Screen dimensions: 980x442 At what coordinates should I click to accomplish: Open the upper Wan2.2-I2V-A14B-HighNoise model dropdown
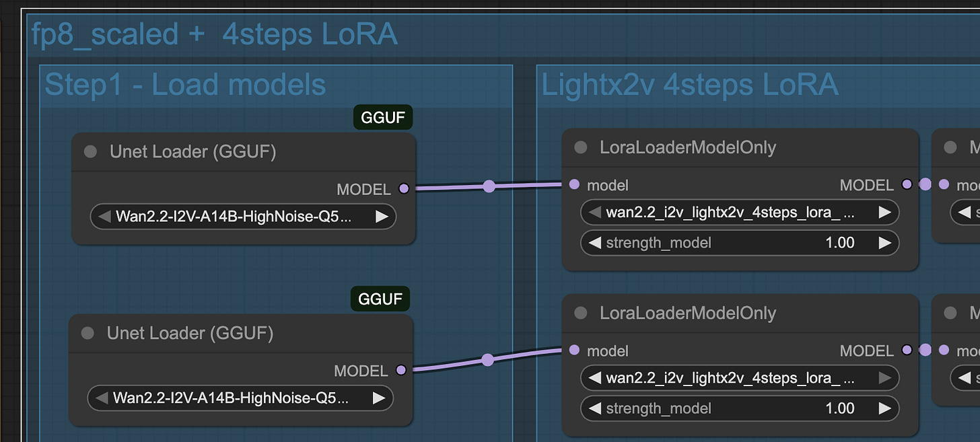[243, 217]
